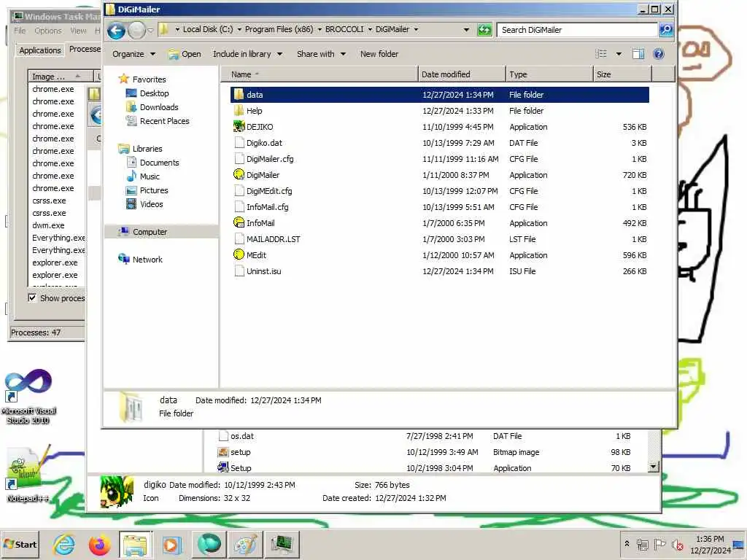
Task: Open Windows Media Player from the taskbar
Action: tap(171, 544)
